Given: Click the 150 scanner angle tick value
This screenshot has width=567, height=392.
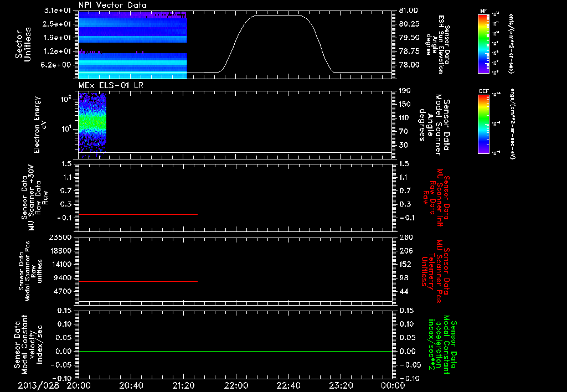Looking at the screenshot, I should (405, 105).
